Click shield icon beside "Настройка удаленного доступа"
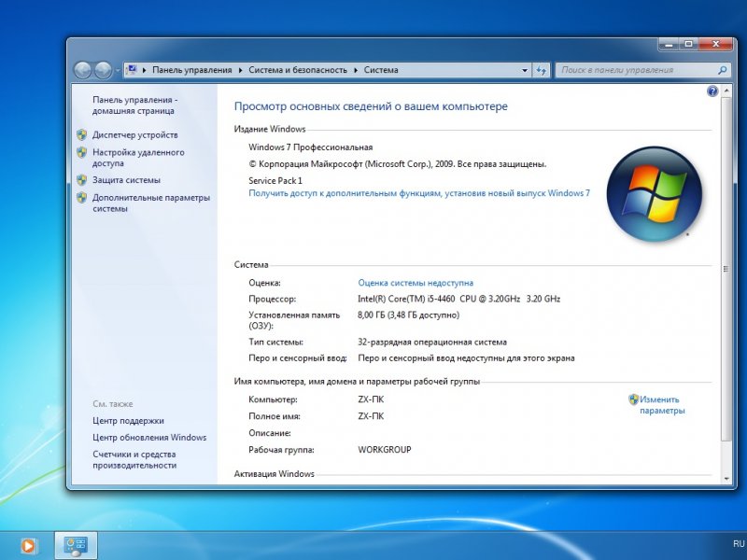747x560 pixels. (82, 152)
